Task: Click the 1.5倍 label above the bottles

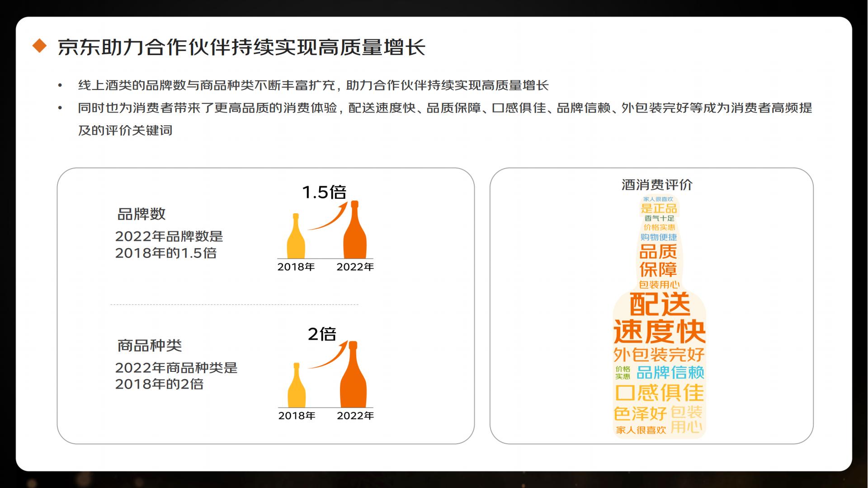Action: [x=324, y=192]
